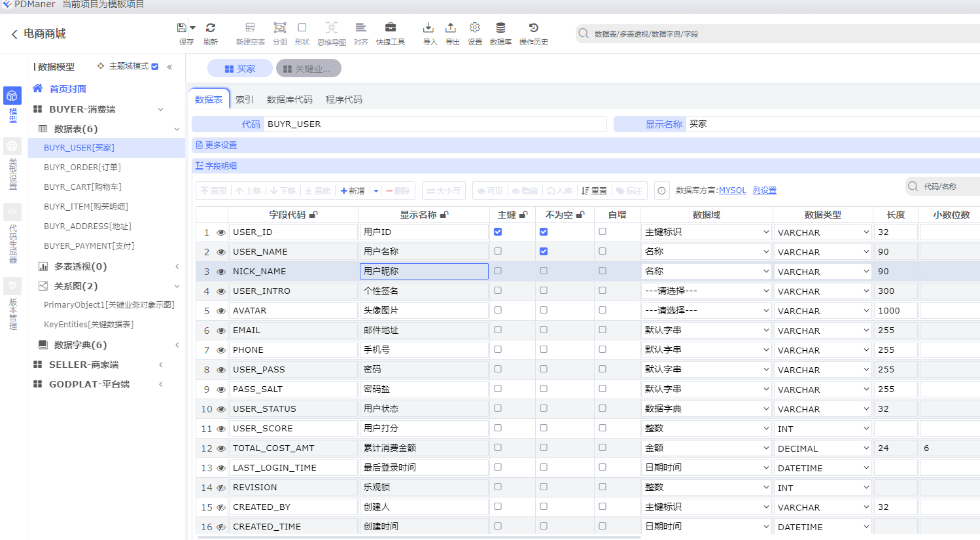Image resolution: width=980 pixels, height=540 pixels.
Task: Switch to the 索引 tab
Action: 244,99
